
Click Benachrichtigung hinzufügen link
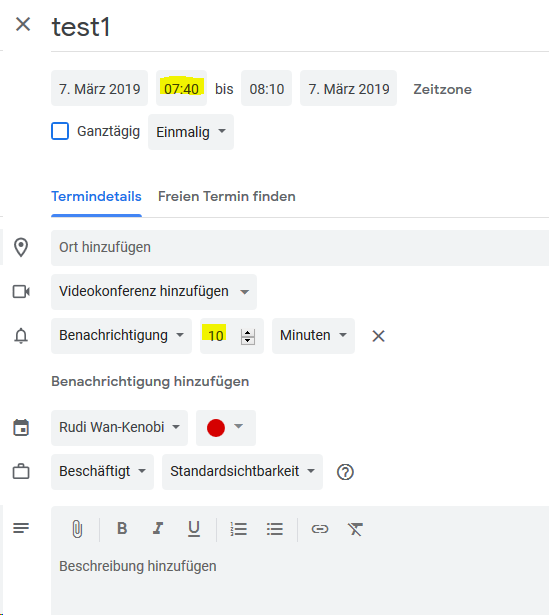pos(150,381)
